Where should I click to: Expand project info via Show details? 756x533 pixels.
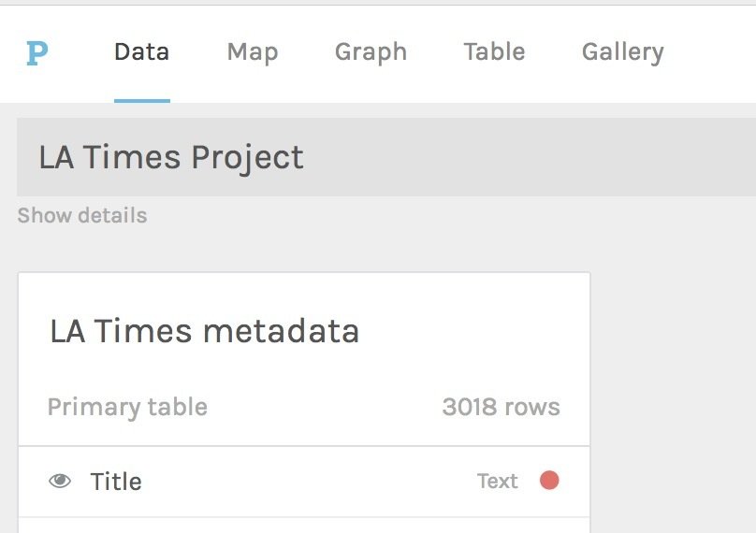(82, 216)
